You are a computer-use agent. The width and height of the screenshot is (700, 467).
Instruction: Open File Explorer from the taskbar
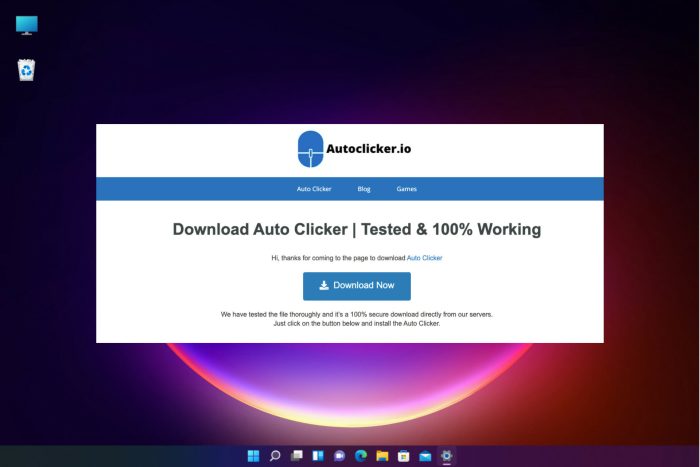382,456
